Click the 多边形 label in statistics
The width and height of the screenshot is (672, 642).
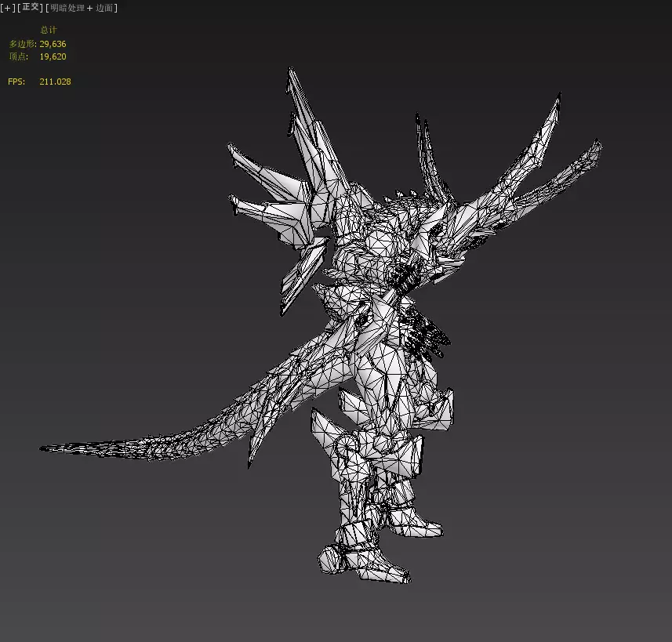pyautogui.click(x=23, y=44)
